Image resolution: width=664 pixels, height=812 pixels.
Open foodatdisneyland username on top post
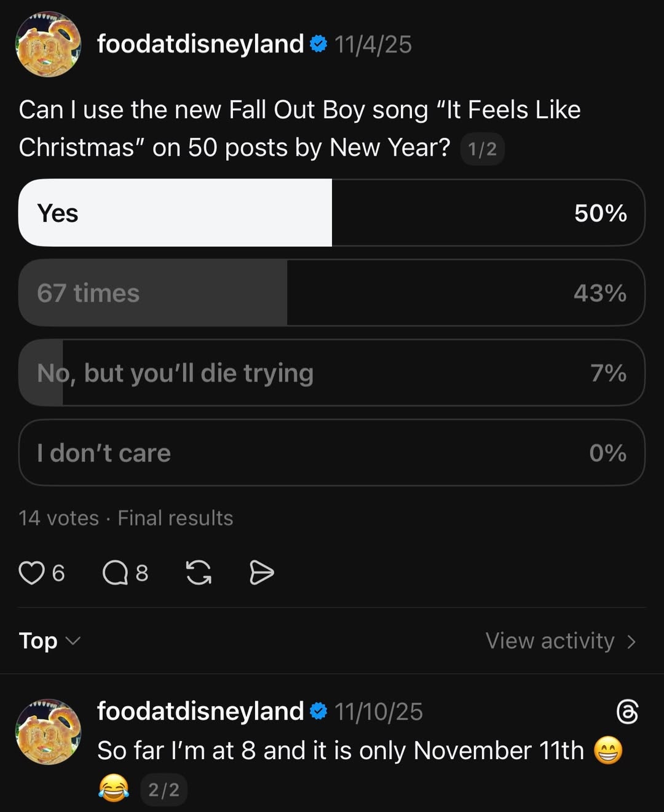(200, 44)
